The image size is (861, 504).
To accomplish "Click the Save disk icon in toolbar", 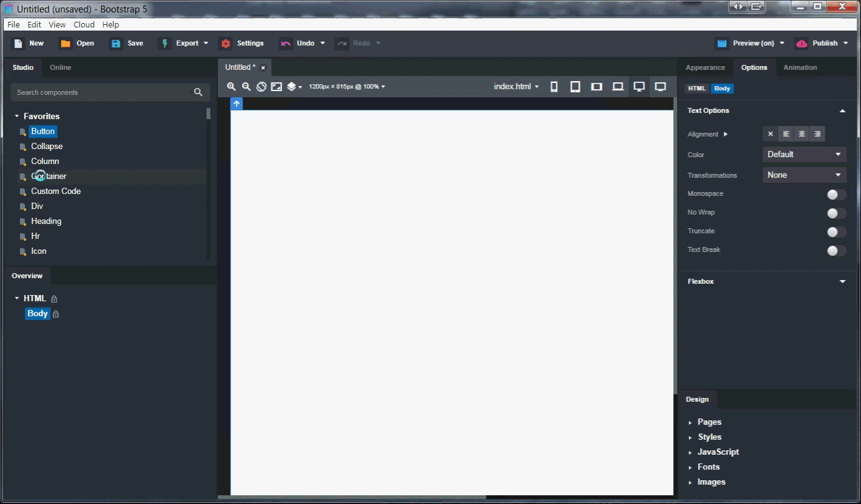I will (115, 44).
